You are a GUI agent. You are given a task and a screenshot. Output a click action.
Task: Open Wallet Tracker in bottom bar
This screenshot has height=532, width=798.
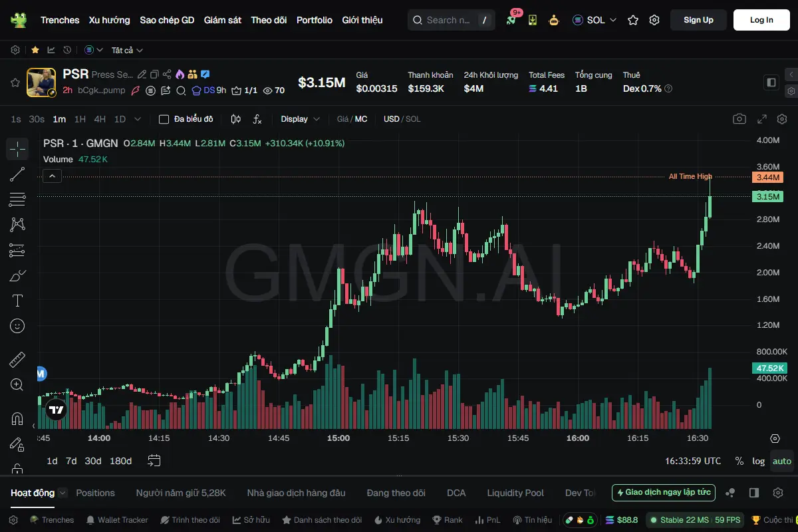[x=117, y=520]
